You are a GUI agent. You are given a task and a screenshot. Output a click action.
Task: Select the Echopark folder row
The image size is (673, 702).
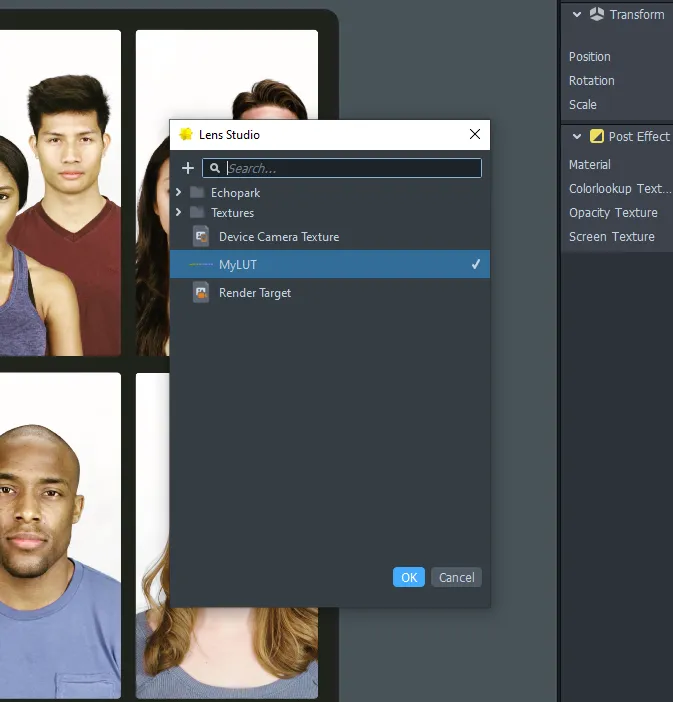click(x=330, y=193)
